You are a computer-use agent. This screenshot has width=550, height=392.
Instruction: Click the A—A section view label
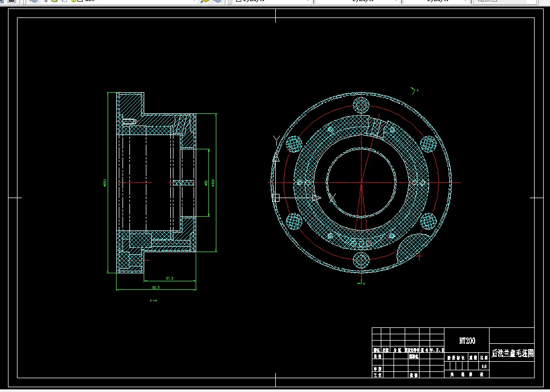tap(154, 300)
